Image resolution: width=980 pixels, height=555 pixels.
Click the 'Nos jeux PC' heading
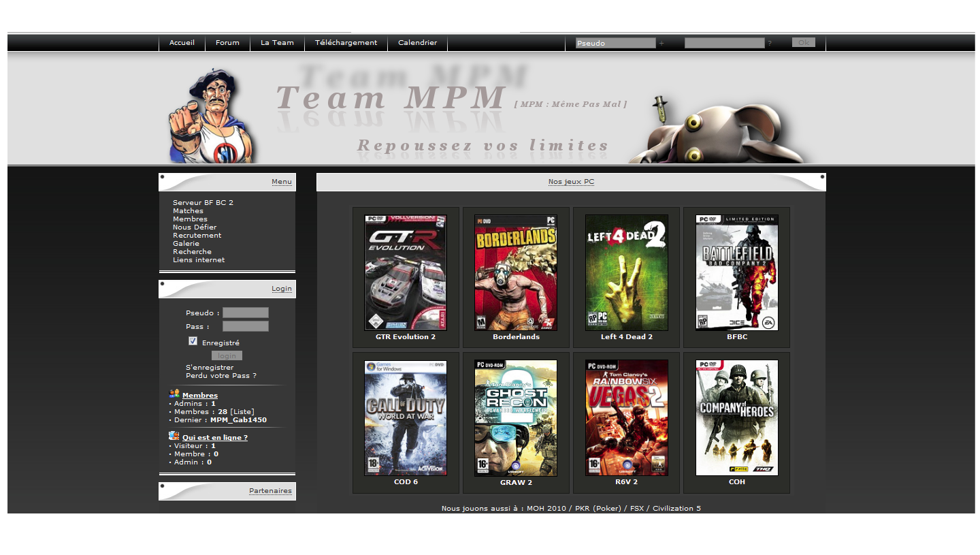click(x=571, y=182)
